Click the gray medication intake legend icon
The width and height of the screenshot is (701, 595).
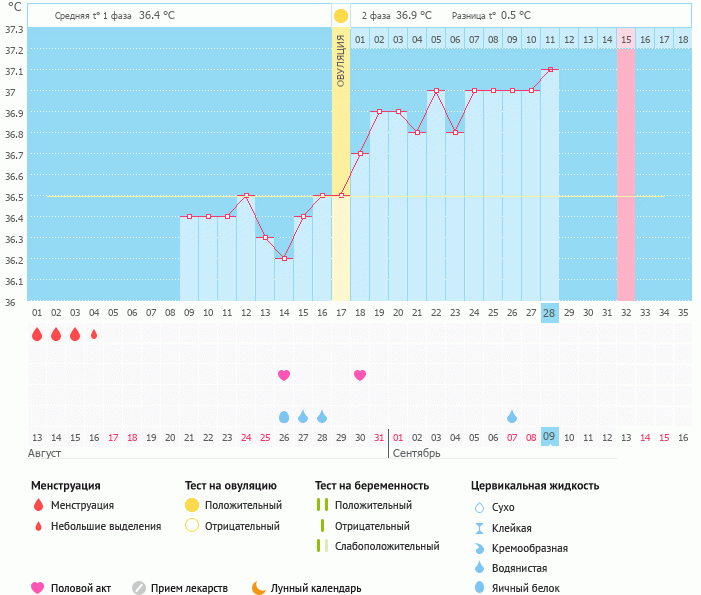(139, 588)
